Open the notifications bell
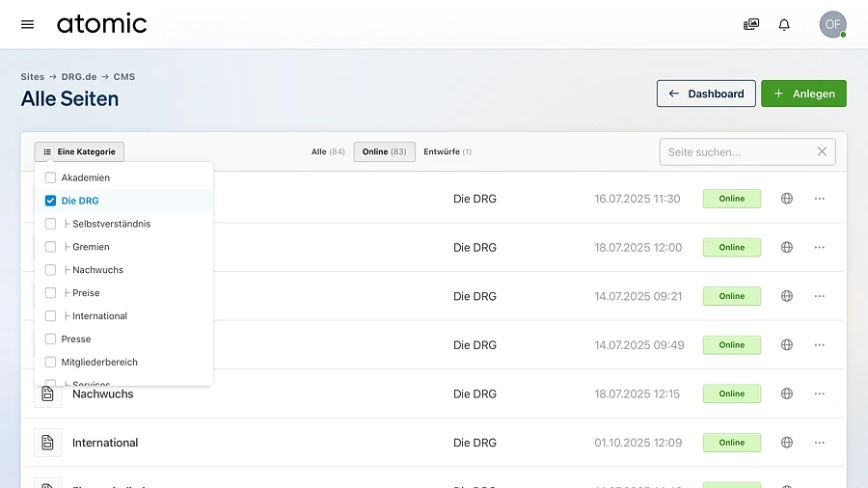 pos(784,24)
